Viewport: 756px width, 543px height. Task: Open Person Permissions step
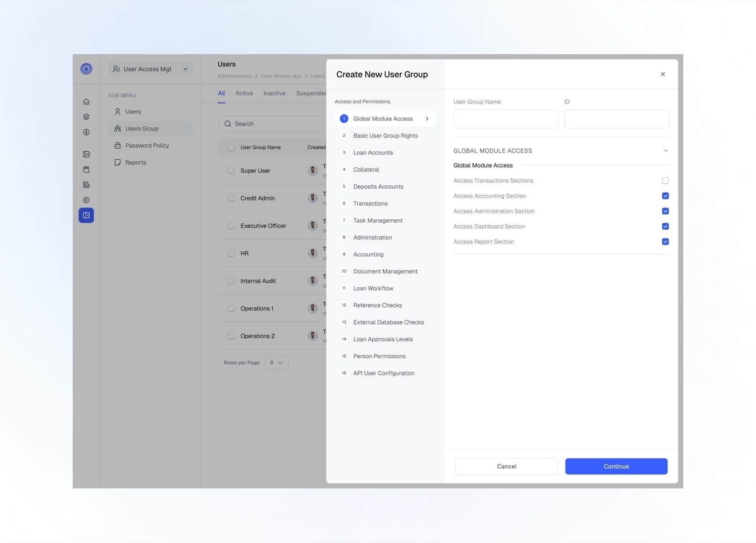385,356
